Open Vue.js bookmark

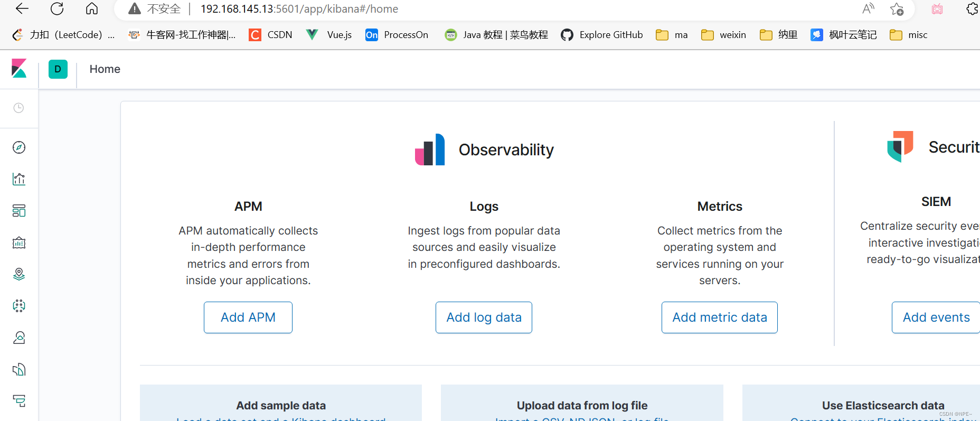329,35
